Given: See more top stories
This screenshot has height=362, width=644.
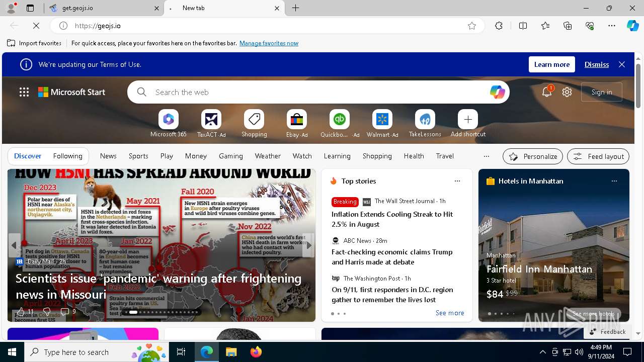Looking at the screenshot, I should click(450, 313).
